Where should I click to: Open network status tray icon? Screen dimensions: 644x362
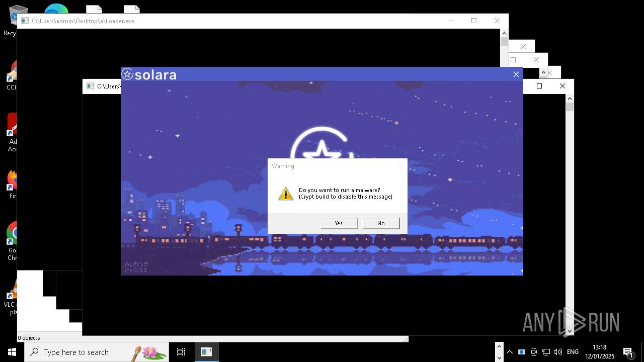point(546,352)
